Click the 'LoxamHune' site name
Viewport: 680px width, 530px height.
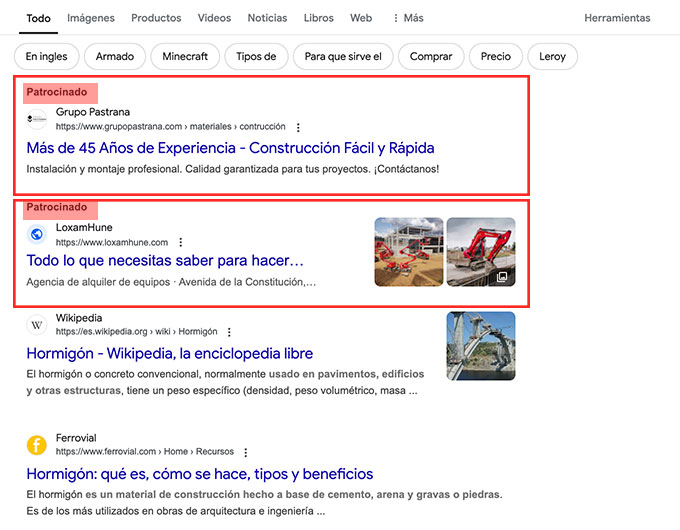(84, 227)
